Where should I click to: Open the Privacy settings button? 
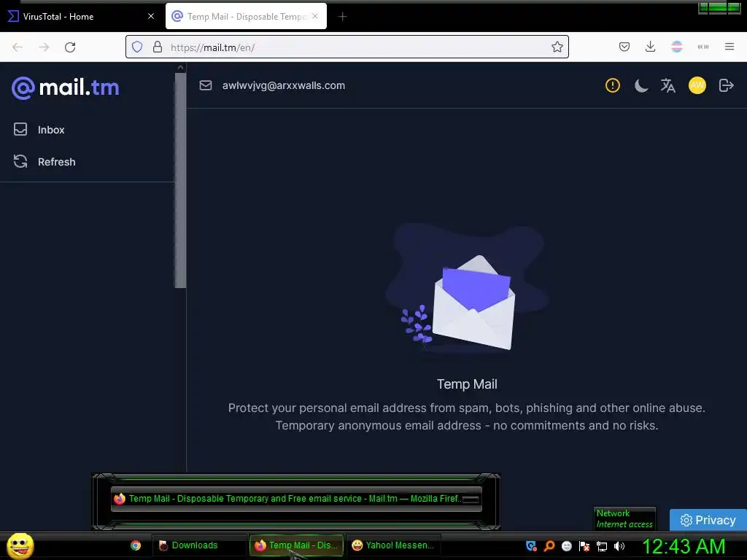point(708,520)
